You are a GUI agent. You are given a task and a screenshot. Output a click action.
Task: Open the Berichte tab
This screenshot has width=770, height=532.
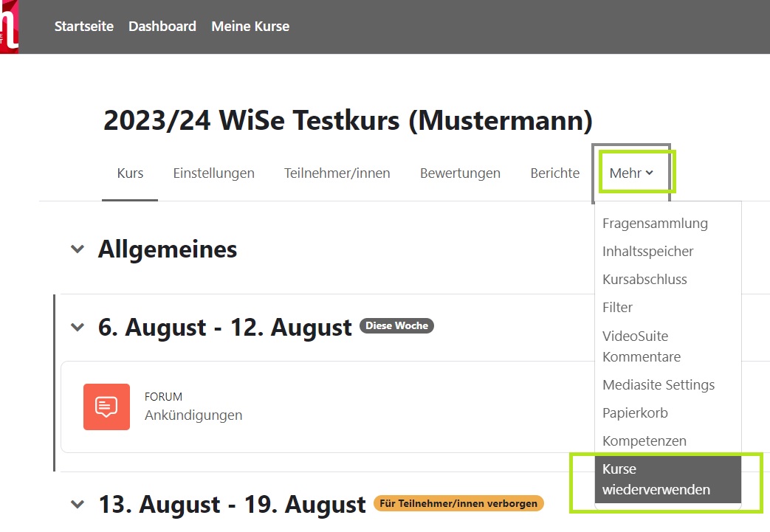point(554,173)
